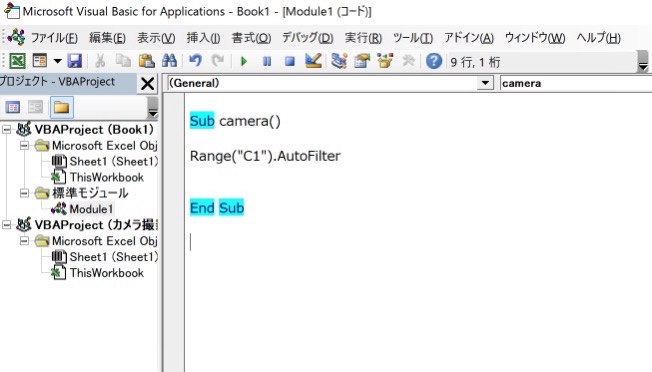Click the code window margin indicator bar

174,233
